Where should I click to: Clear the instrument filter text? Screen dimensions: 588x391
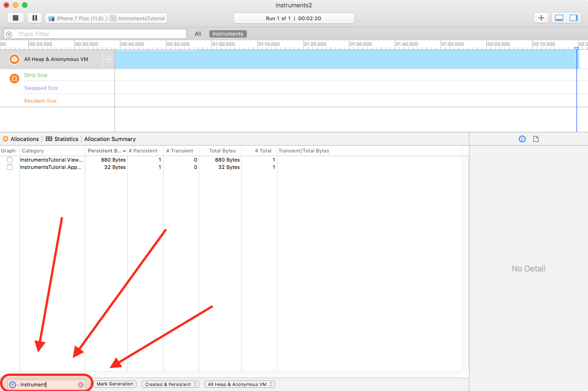tap(81, 385)
